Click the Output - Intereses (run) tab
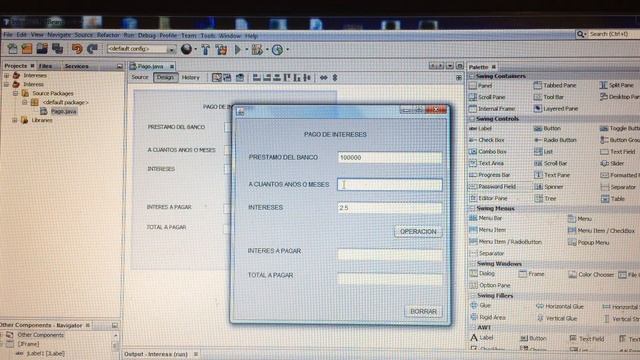 click(x=160, y=354)
